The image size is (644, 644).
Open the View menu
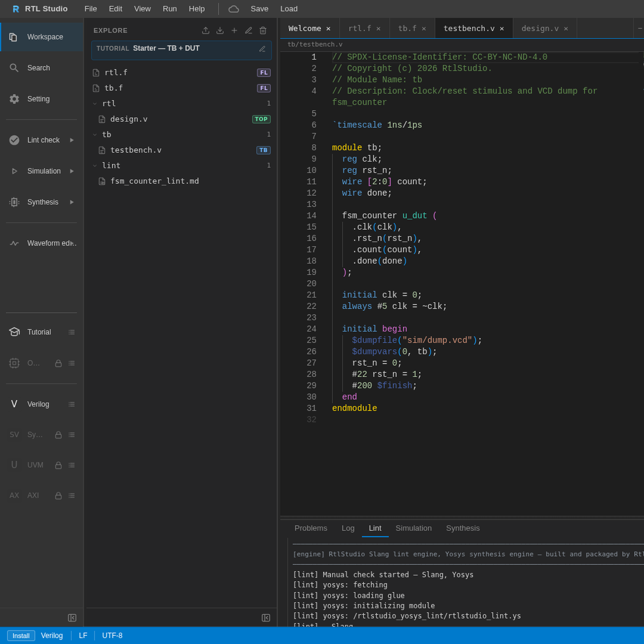click(x=142, y=9)
